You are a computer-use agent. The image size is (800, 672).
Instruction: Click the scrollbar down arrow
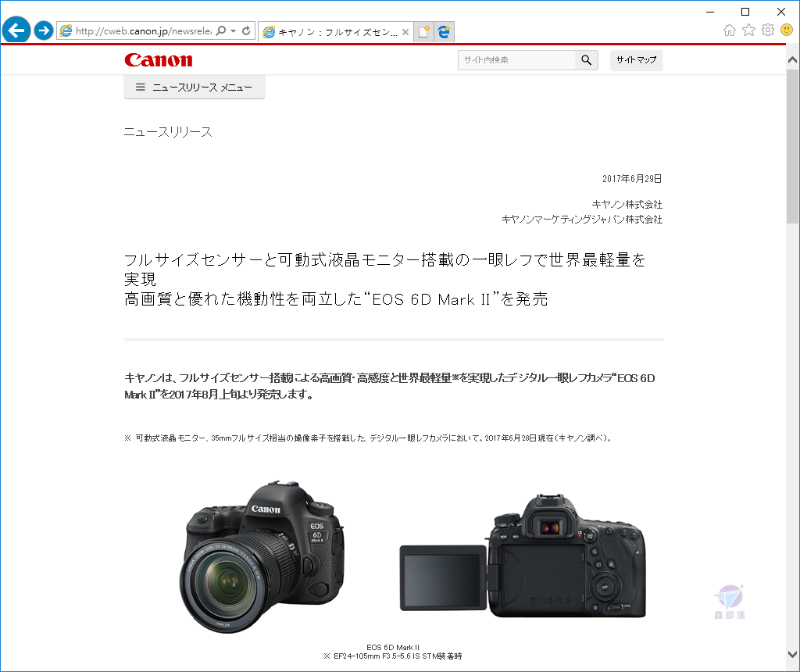(792, 654)
